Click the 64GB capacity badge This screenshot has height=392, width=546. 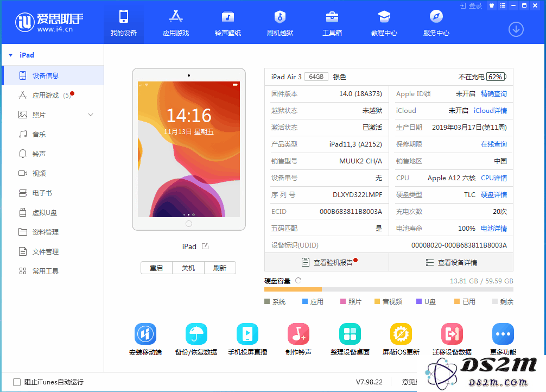tap(316, 77)
